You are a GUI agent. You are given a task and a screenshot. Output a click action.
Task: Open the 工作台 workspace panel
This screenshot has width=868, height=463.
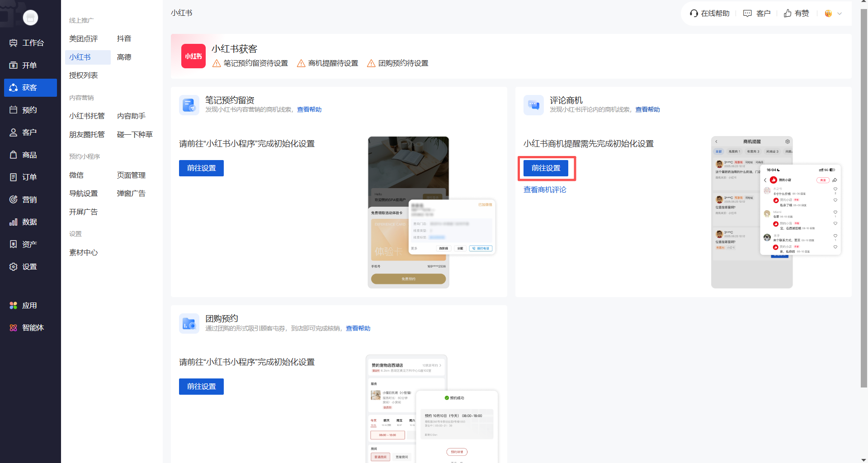tap(30, 43)
